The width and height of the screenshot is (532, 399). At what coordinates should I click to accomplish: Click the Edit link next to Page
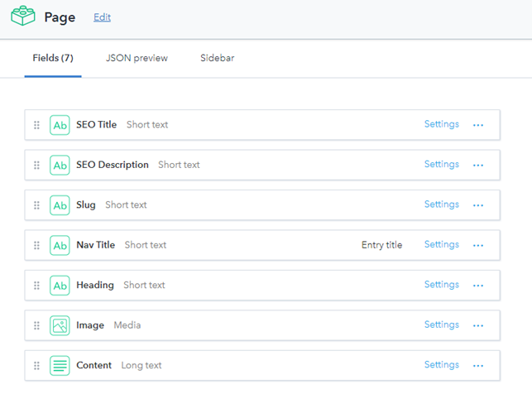click(x=102, y=17)
